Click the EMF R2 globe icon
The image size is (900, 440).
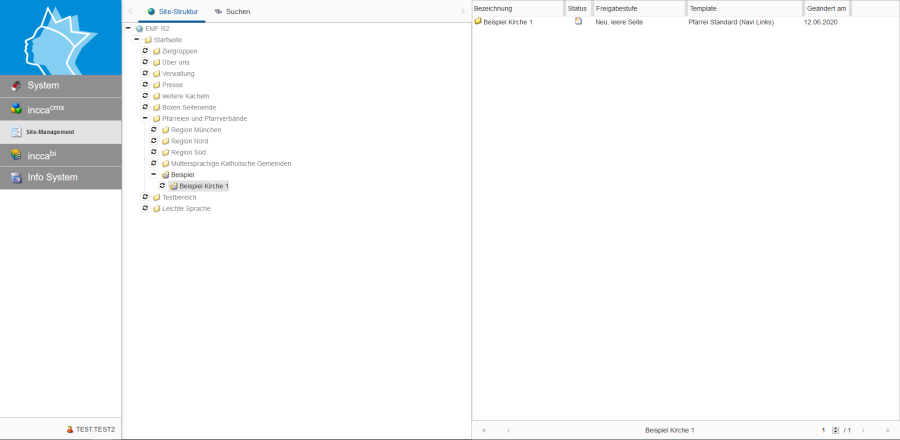[x=139, y=29]
